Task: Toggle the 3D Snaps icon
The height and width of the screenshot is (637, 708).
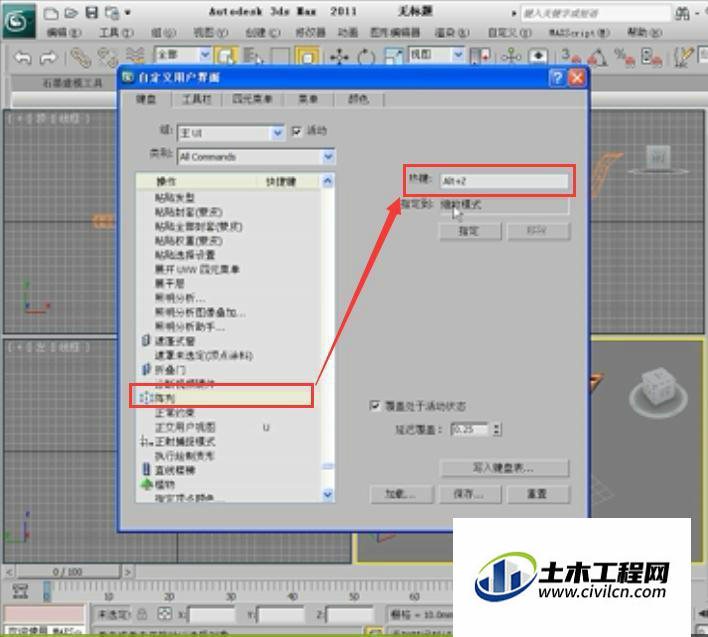Action: 571,57
